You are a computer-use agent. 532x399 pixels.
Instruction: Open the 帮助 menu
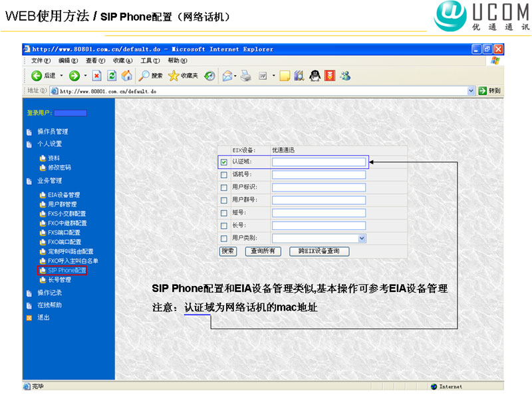coord(178,61)
